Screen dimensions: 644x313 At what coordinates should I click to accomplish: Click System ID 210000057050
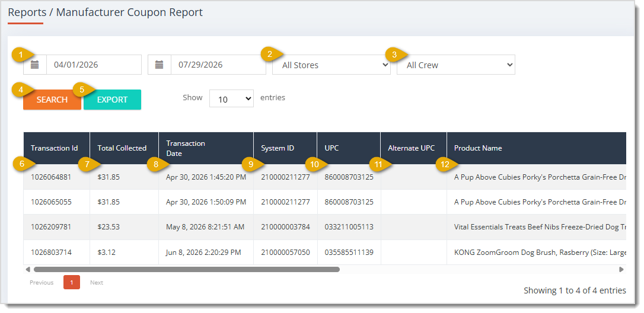click(x=285, y=252)
